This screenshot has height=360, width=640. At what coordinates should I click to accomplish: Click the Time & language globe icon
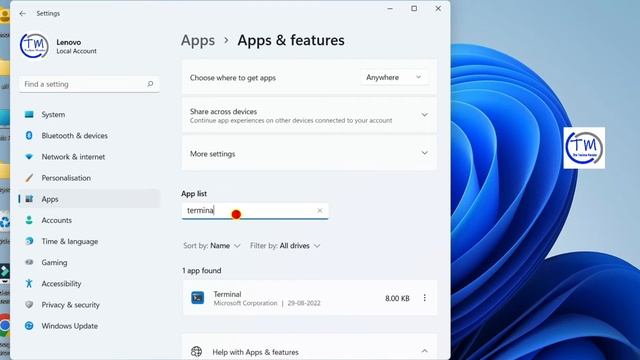(29, 241)
